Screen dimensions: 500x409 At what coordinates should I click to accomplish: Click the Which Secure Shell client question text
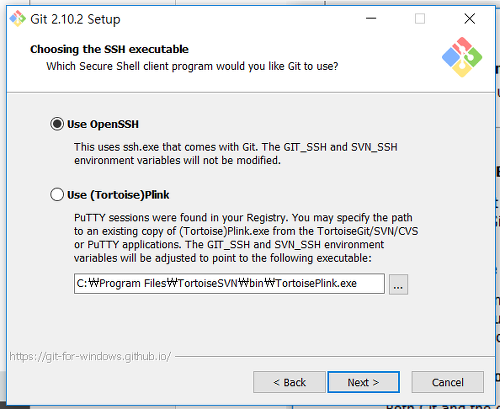click(x=192, y=66)
